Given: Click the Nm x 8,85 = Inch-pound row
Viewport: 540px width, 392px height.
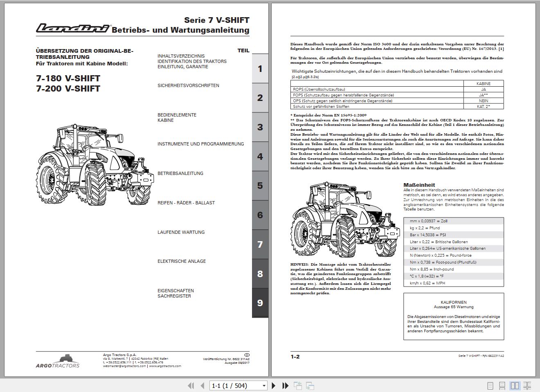Looking at the screenshot, I should point(454,269).
